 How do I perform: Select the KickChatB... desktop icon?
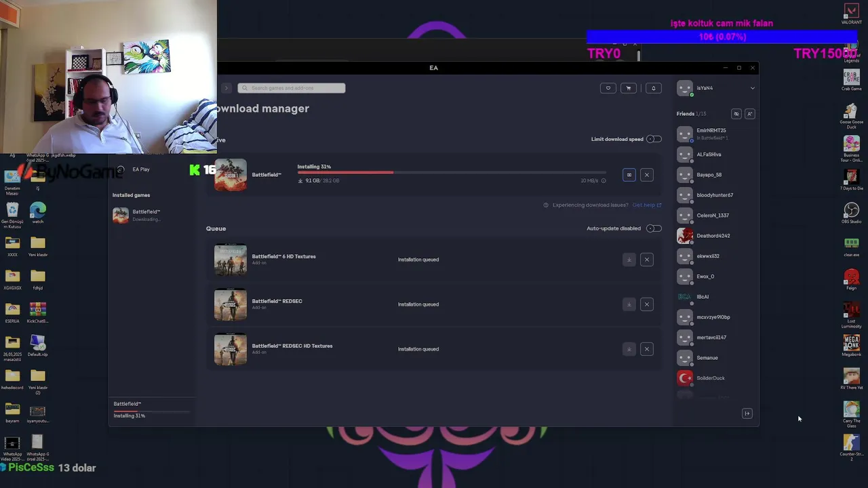coord(38,312)
